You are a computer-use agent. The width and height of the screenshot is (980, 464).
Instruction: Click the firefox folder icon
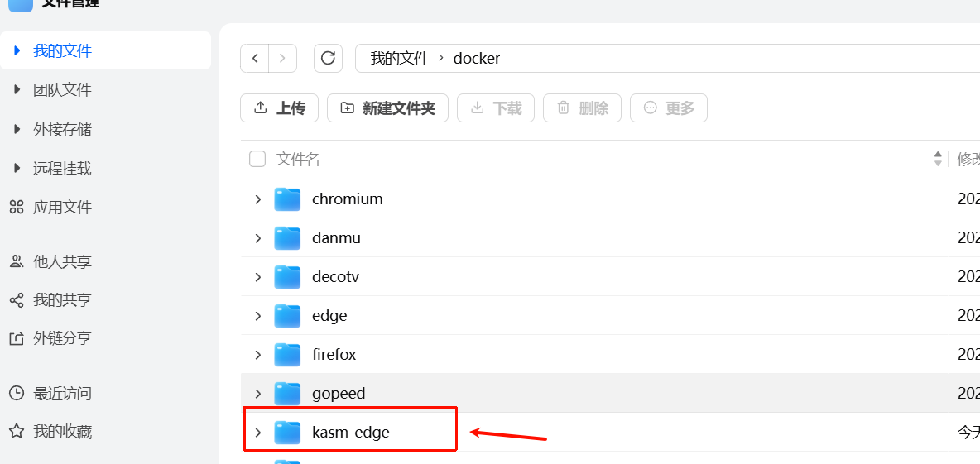coord(287,355)
